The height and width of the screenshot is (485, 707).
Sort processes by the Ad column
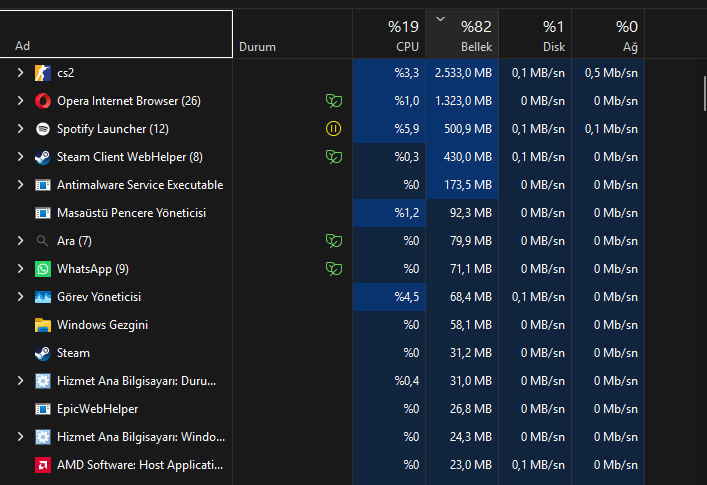pos(116,34)
